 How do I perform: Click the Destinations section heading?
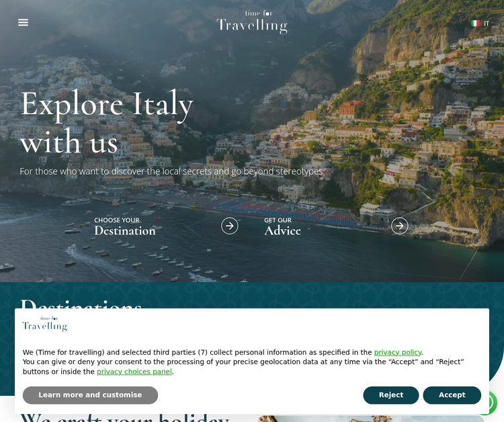click(x=81, y=304)
